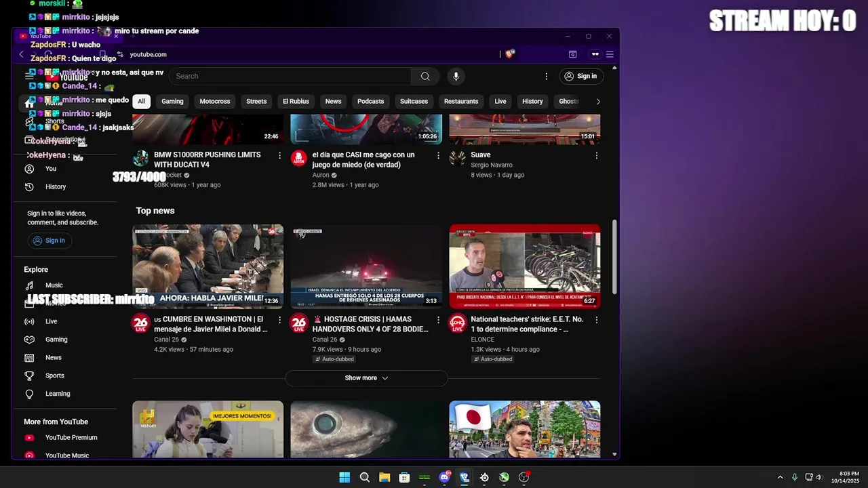
Task: Open Sports under Explore
Action: tap(64, 375)
